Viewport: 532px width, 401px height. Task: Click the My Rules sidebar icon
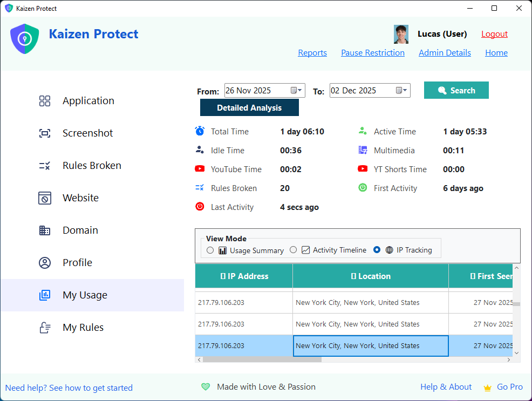[x=45, y=327]
